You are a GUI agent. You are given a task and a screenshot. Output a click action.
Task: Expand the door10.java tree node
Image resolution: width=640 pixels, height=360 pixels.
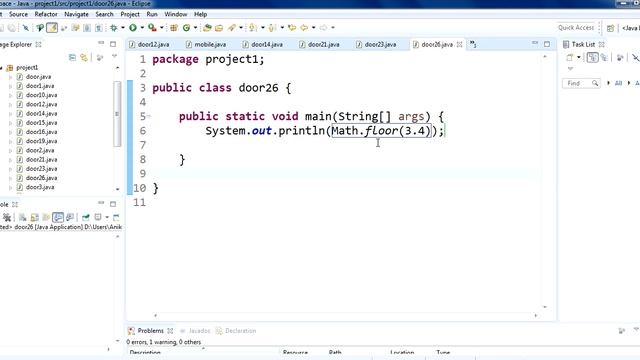point(10,95)
